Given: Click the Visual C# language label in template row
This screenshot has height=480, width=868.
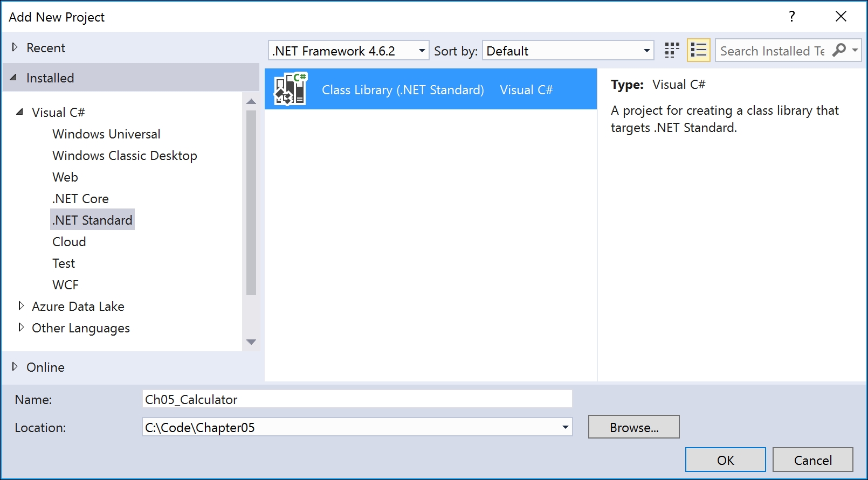Looking at the screenshot, I should point(526,89).
